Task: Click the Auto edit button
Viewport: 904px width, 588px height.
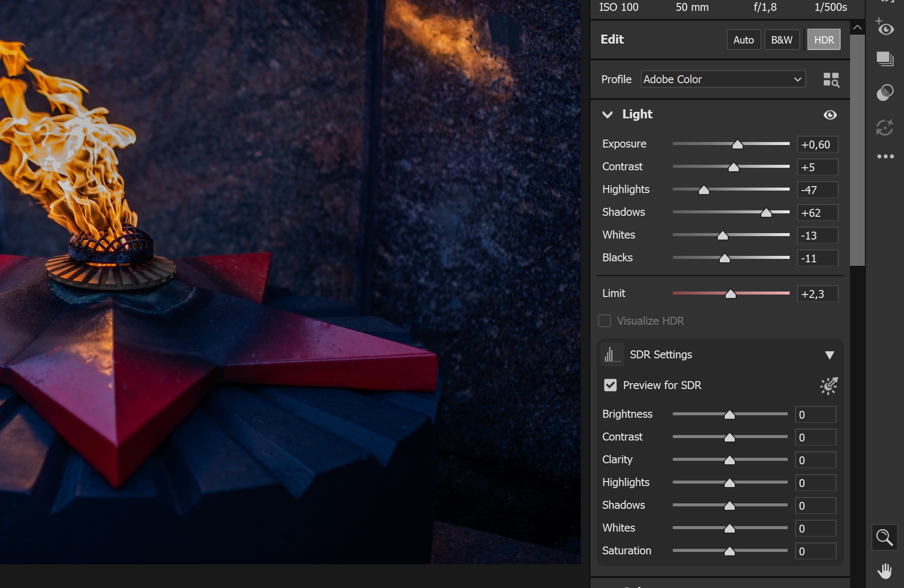Action: point(743,40)
